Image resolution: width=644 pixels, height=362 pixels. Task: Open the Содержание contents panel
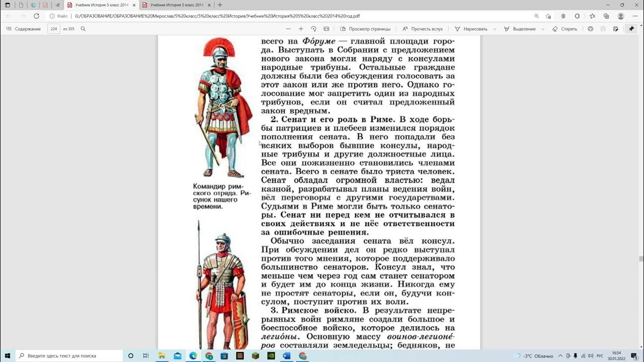tap(23, 29)
